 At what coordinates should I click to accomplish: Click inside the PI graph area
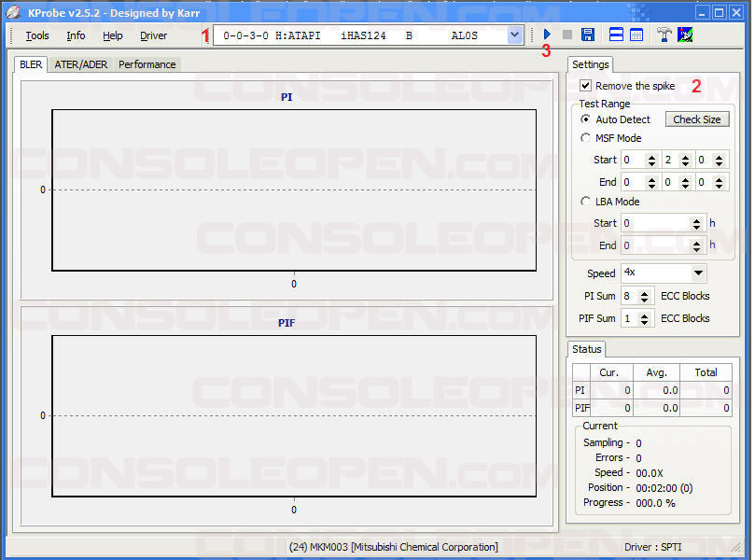294,190
